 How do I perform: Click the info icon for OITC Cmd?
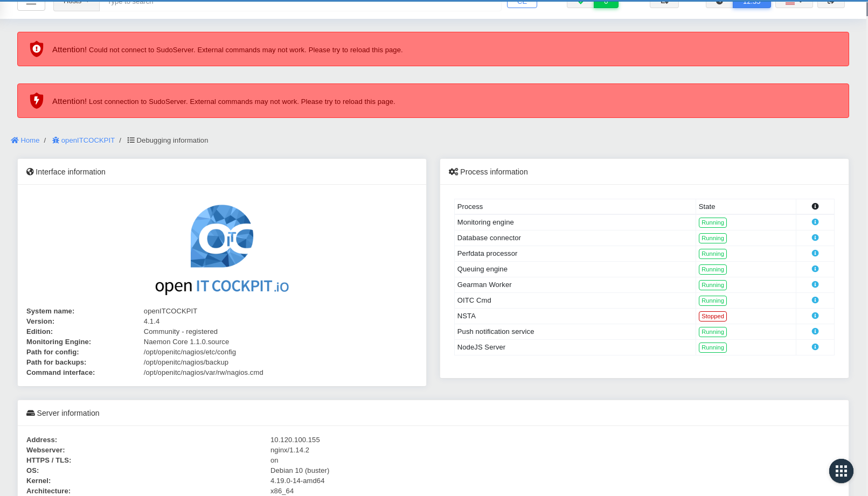(x=815, y=300)
